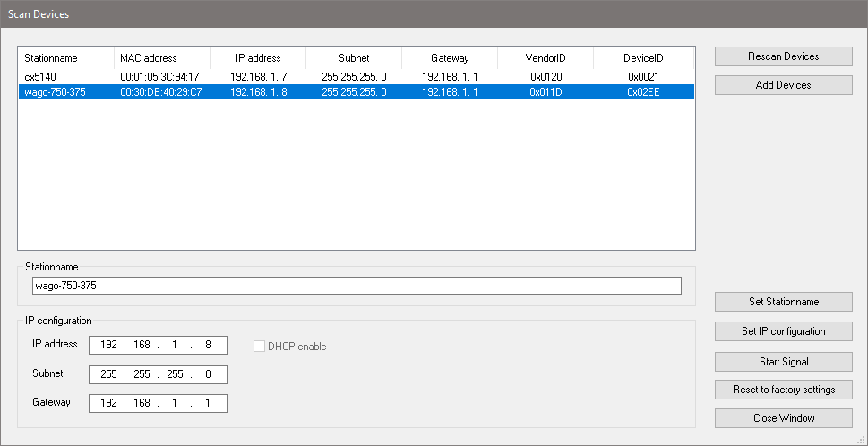Click the Set Stationname button
The height and width of the screenshot is (446, 868).
pyautogui.click(x=783, y=302)
